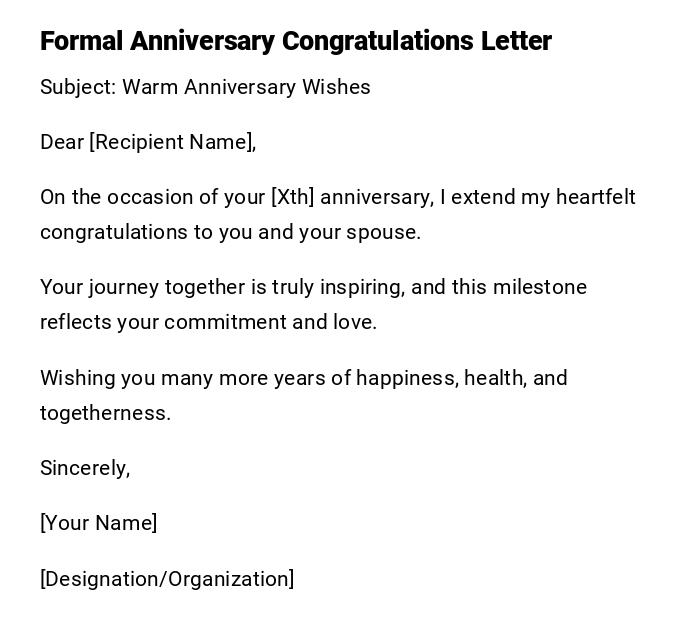
Task: Click the word 'Dear' in the salutation
Action: (x=62, y=142)
